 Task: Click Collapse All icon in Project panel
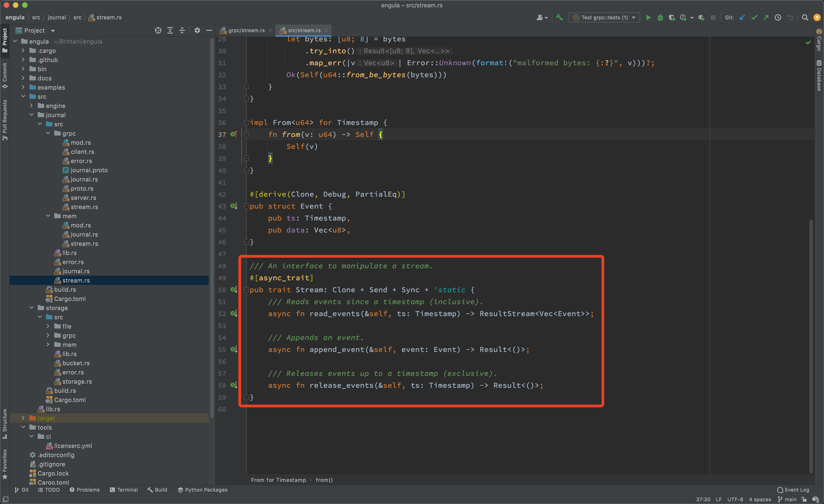pos(182,30)
